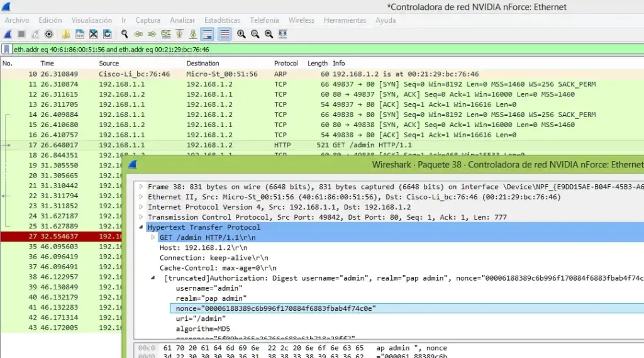This screenshot has width=644, height=358.
Task: Open capture options
Action: tap(49, 34)
